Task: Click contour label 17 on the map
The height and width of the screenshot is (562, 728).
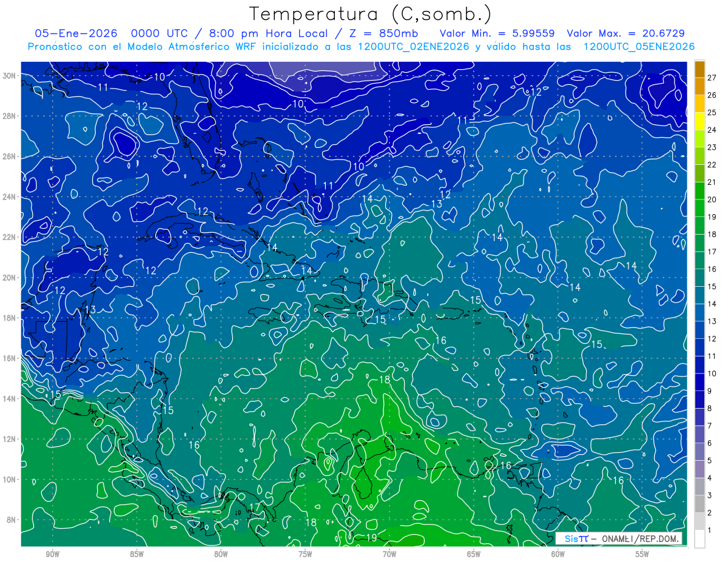Action: coord(255,507)
